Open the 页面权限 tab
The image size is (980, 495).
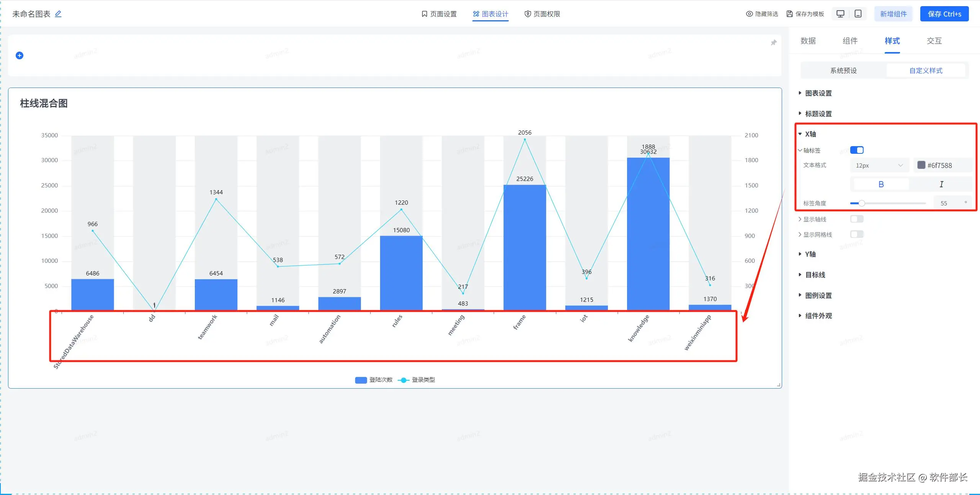(x=542, y=14)
